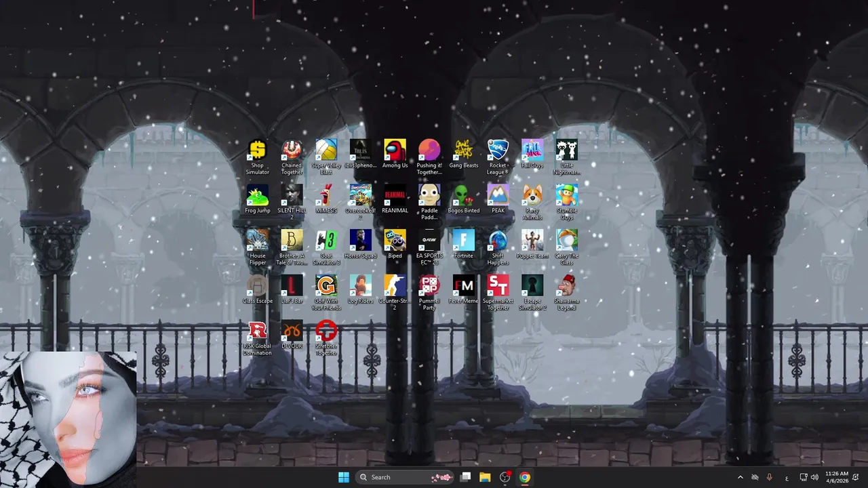Select the Supermarket Together shortcut

[498, 293]
